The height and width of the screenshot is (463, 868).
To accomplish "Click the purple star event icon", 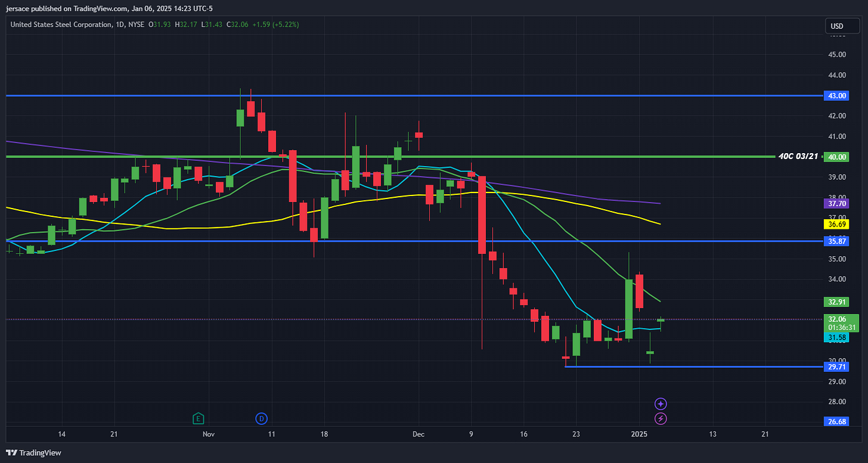I will pyautogui.click(x=661, y=404).
